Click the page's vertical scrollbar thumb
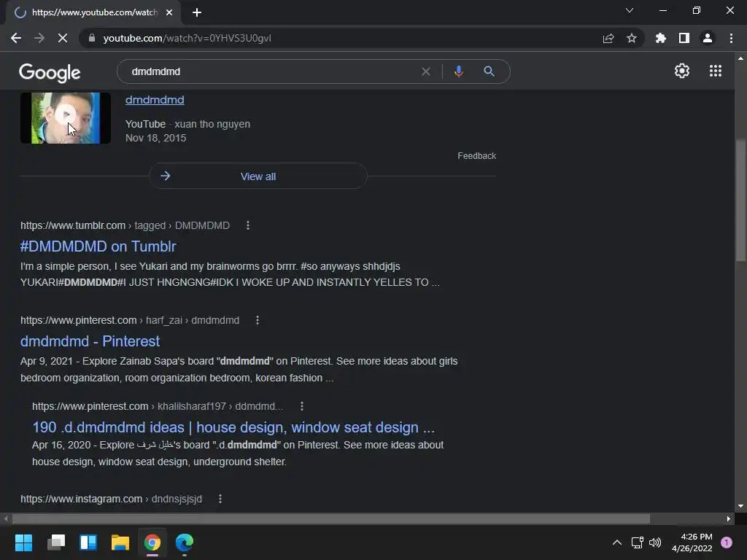The width and height of the screenshot is (747, 560). (x=740, y=200)
